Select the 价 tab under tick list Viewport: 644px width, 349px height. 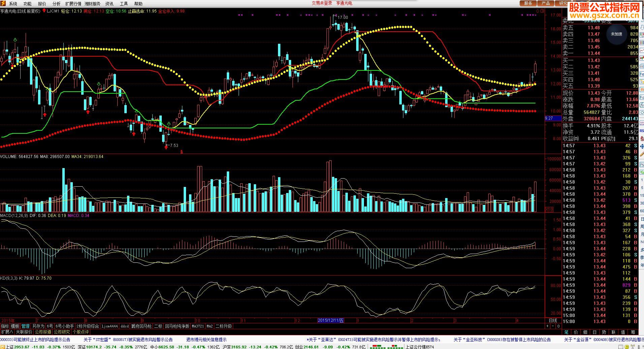pyautogui.click(x=576, y=332)
